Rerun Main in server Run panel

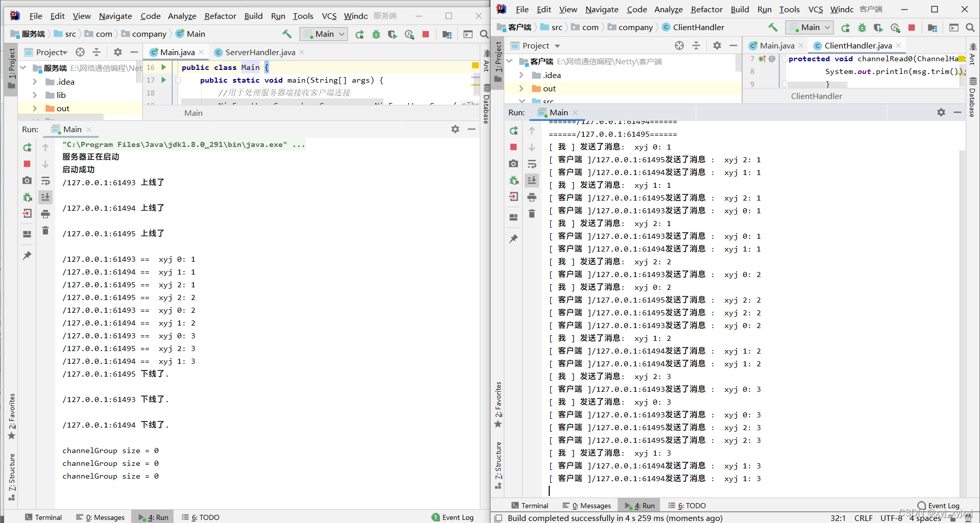coord(27,147)
